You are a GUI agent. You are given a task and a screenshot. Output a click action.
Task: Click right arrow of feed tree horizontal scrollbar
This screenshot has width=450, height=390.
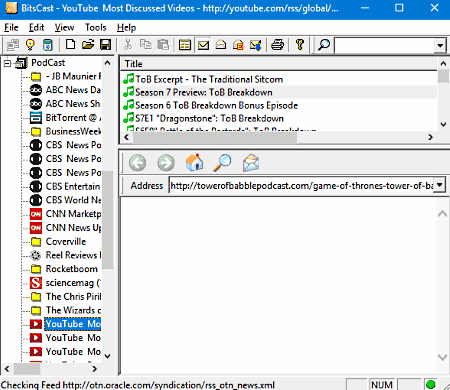[95, 369]
